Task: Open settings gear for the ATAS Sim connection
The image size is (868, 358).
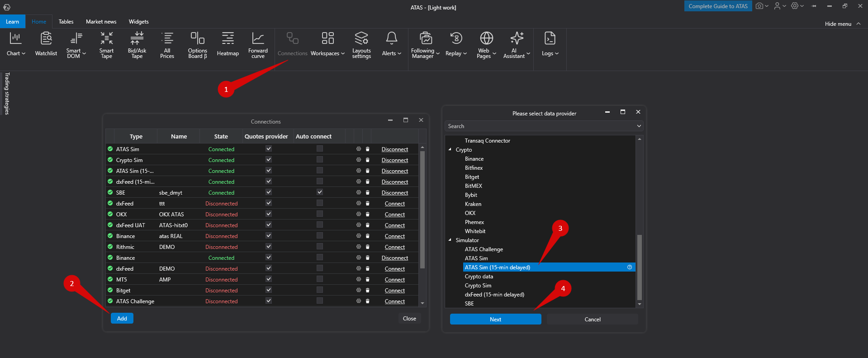Action: point(359,149)
